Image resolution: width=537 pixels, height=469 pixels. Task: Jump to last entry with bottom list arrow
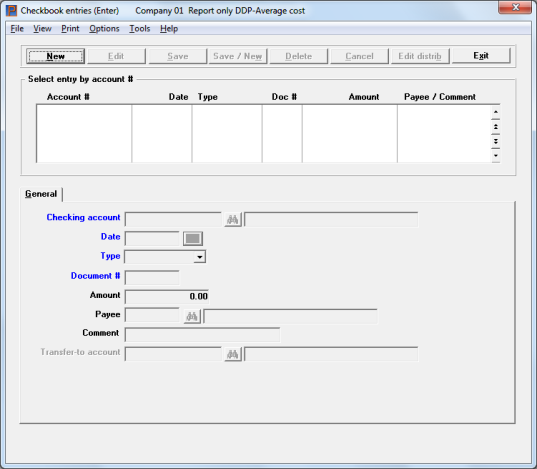coord(496,156)
